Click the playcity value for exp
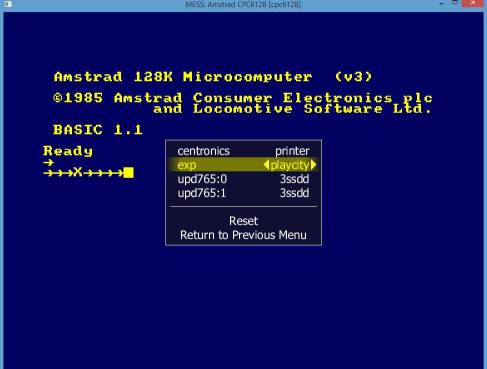This screenshot has width=487, height=369. [x=290, y=165]
